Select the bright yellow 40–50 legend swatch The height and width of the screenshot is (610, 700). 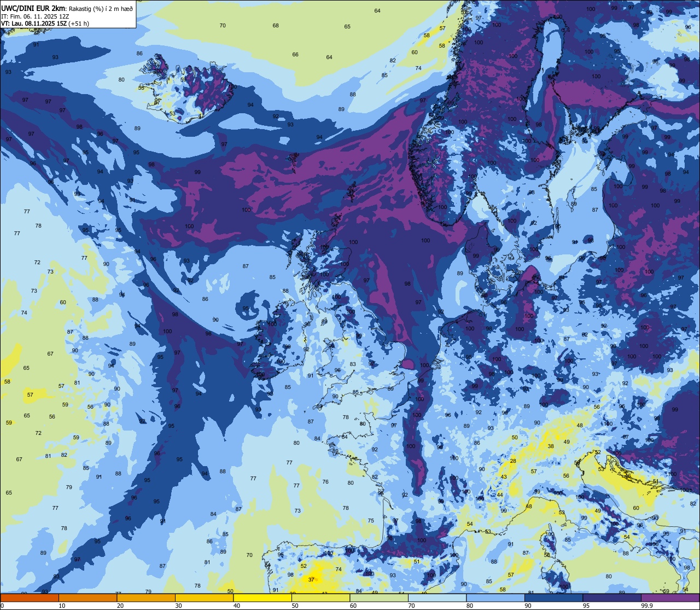262,597
